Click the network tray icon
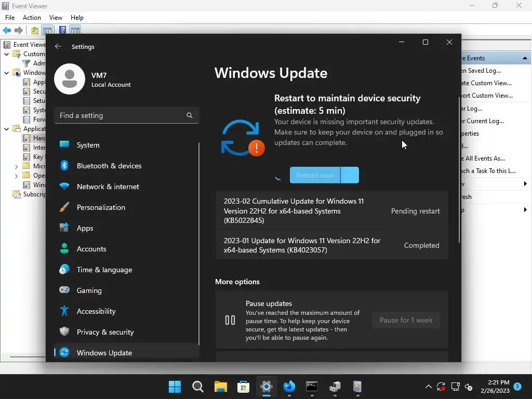The image size is (532, 399). pos(455,387)
